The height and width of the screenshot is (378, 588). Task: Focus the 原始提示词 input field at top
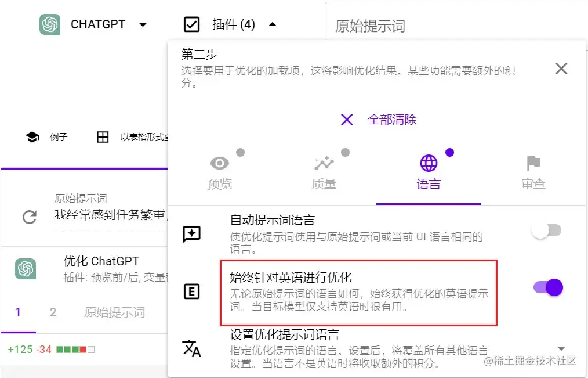click(456, 26)
